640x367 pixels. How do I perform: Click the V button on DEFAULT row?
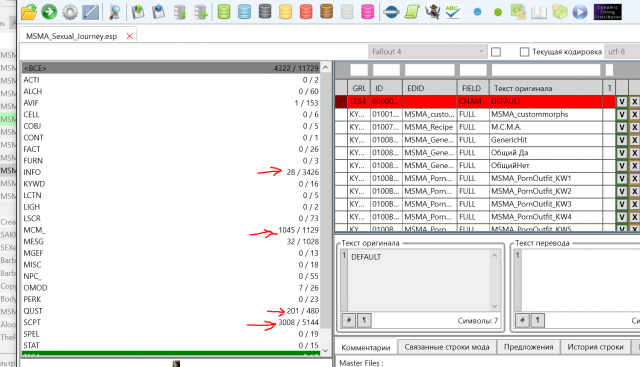point(622,102)
